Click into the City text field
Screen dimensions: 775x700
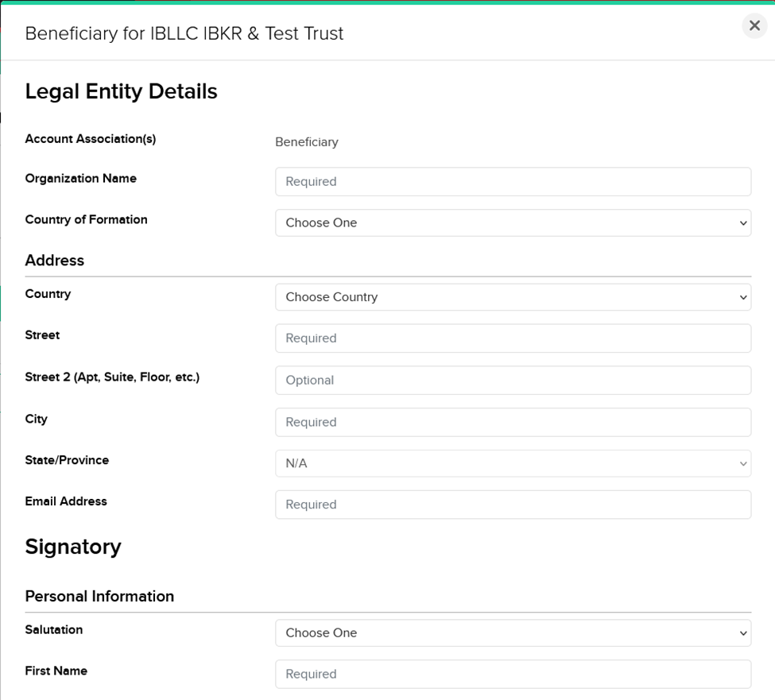click(513, 422)
